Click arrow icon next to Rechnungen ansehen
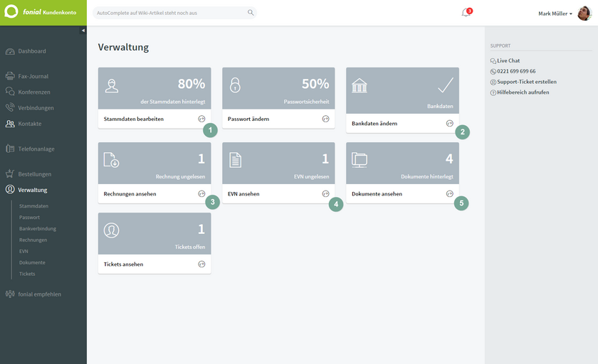 201,194
